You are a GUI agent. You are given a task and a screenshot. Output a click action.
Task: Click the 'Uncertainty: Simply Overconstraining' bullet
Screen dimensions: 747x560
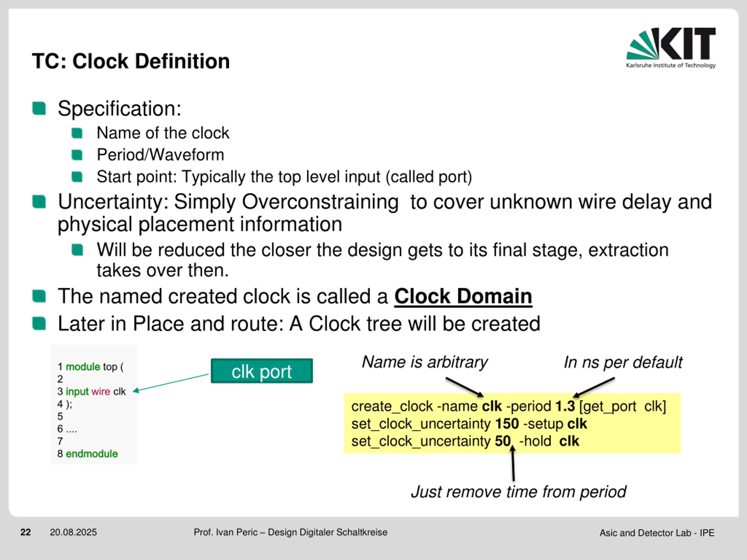[385, 213]
